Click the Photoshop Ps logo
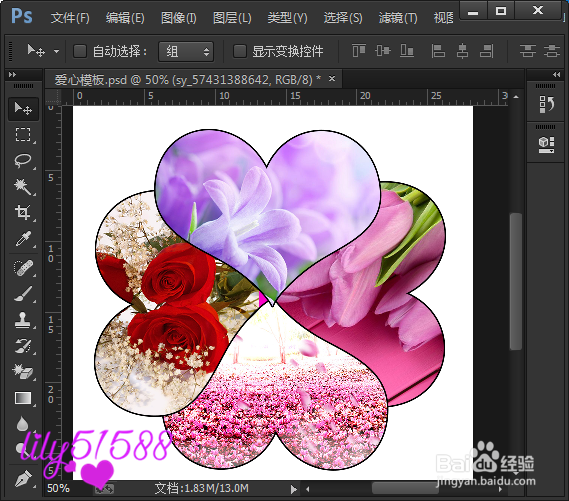The height and width of the screenshot is (501, 569). (22, 17)
